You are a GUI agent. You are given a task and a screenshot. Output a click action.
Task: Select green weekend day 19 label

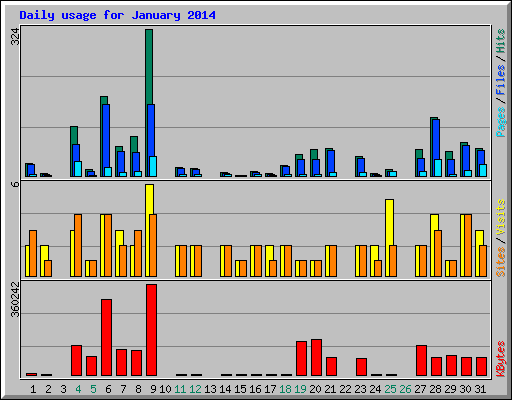(300, 389)
